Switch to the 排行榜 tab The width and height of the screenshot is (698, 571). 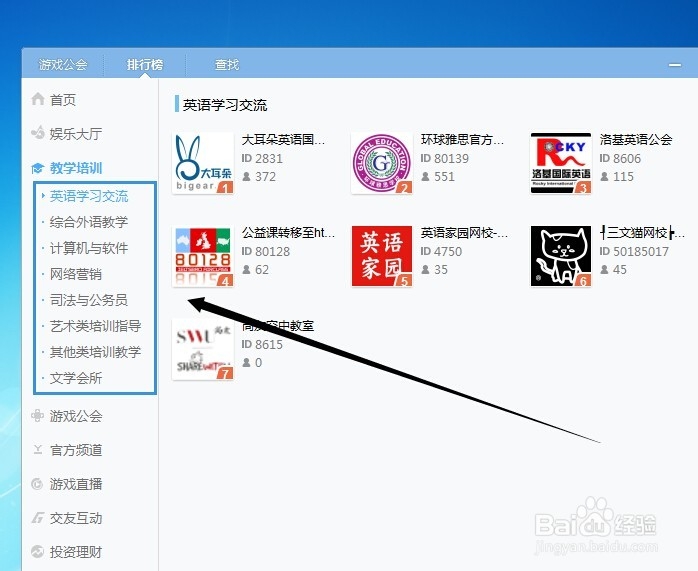(145, 65)
